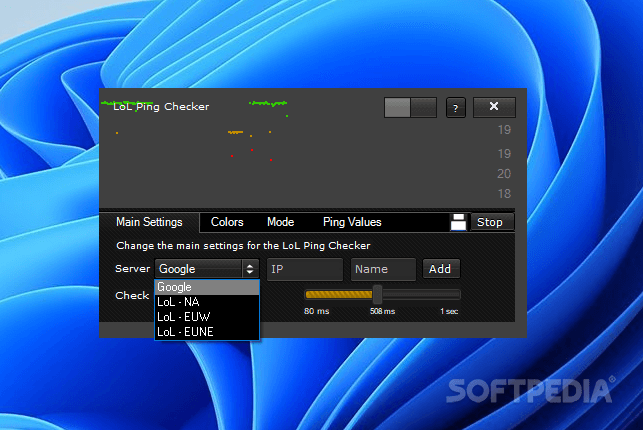Click the question mark help button
The width and height of the screenshot is (643, 430).
(x=456, y=108)
